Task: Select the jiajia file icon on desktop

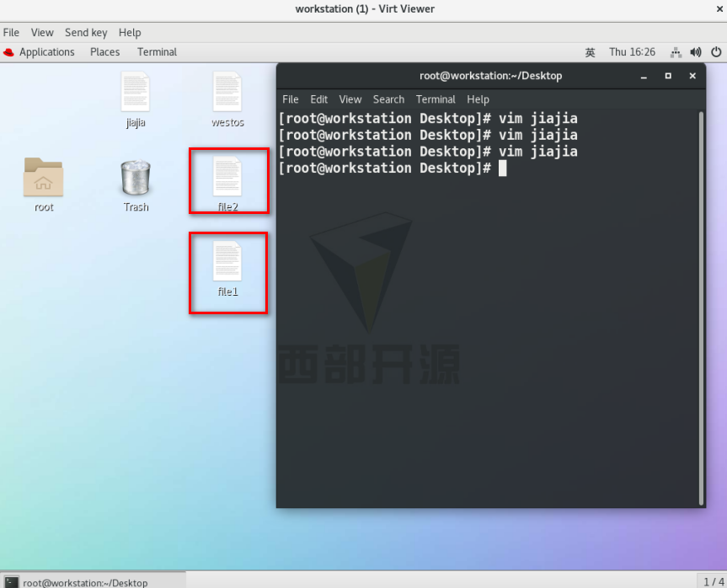Action: coord(136,91)
